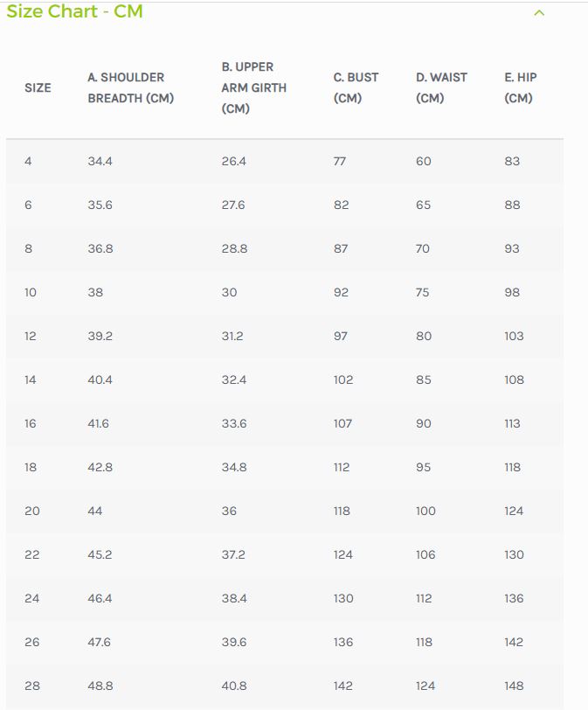This screenshot has width=588, height=710.
Task: Click bust value 118 for size 20
Action: pos(342,511)
